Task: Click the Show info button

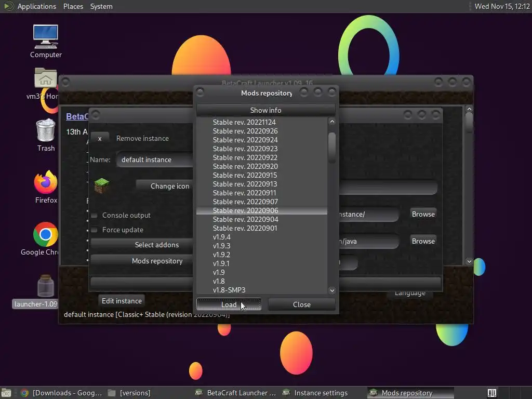Action: pos(265,110)
